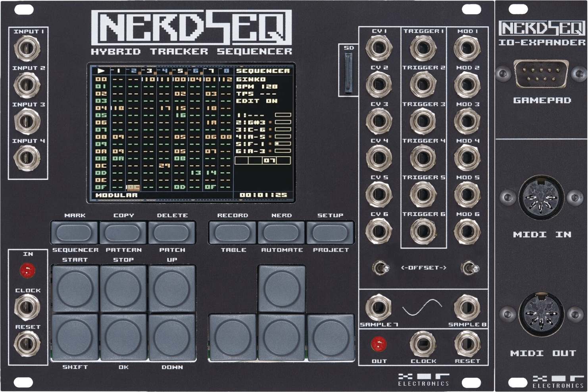Tap the UP button
Screen dimensions: 588x392
coord(172,289)
